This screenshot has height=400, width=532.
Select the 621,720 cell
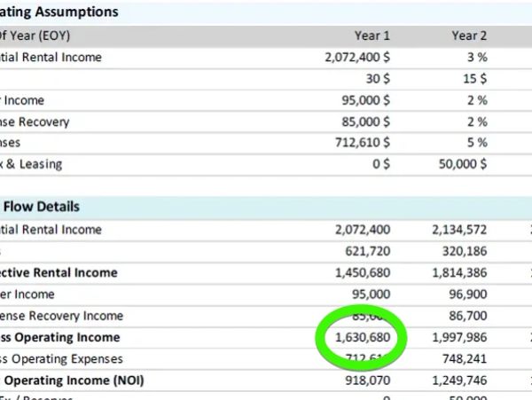(367, 251)
